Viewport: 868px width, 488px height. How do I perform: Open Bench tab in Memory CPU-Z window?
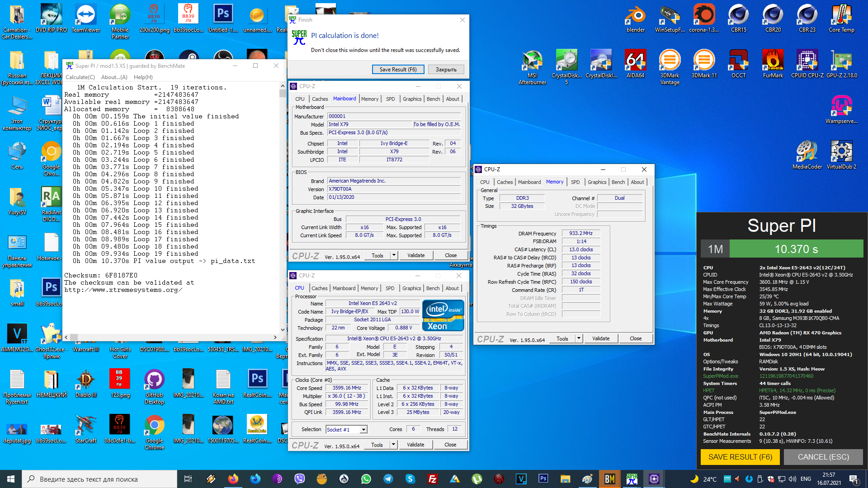click(x=618, y=182)
